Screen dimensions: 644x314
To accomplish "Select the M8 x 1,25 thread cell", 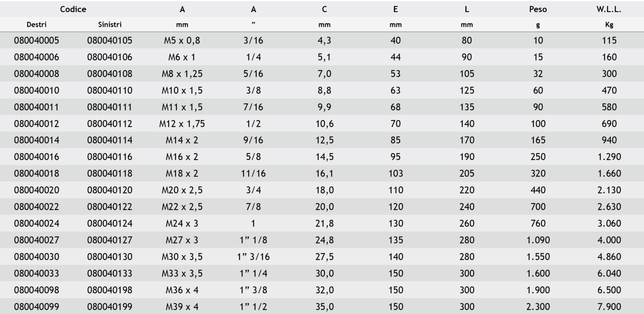I will 182,74.
